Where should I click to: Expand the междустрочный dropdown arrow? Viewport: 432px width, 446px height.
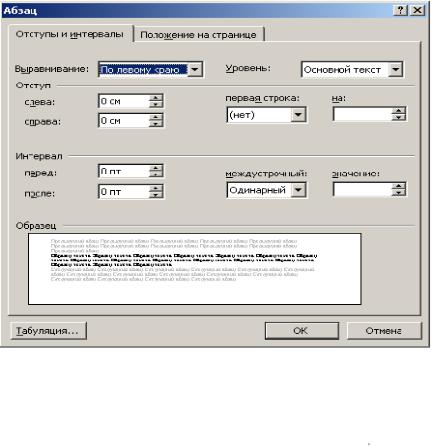click(x=298, y=190)
